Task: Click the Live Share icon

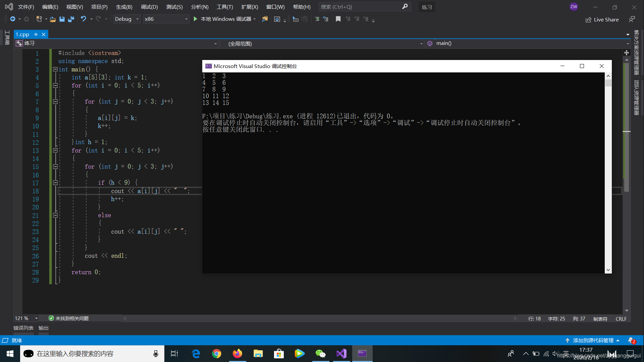Action: pos(589,19)
